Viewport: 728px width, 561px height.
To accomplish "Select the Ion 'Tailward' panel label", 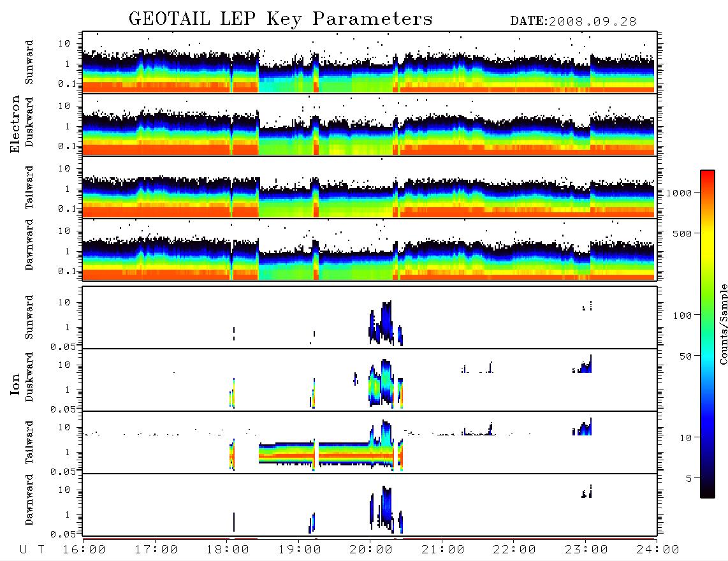I will (29, 442).
